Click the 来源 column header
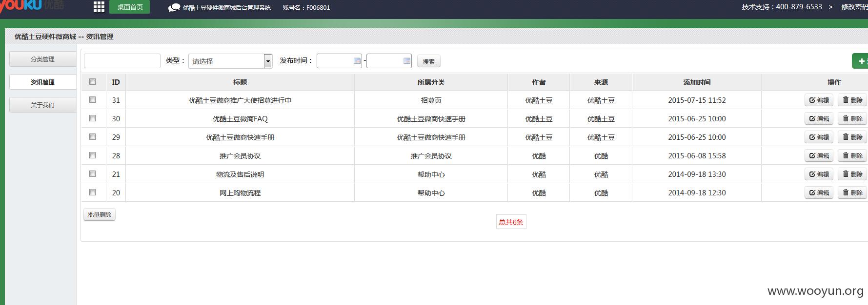Image resolution: width=868 pixels, height=305 pixels. tap(601, 82)
